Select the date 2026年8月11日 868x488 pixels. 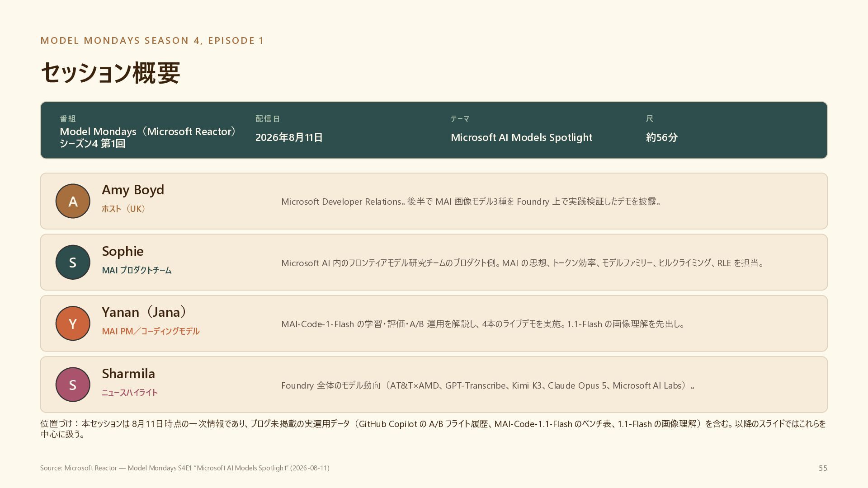289,137
